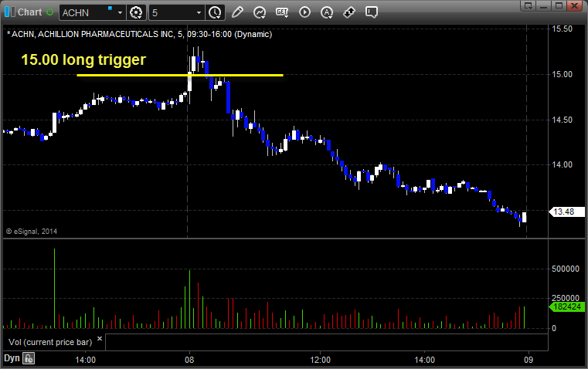Viewport: 588px width, 369px height.
Task: Select the '15.00 long trigger' annotation text
Action: coord(83,59)
